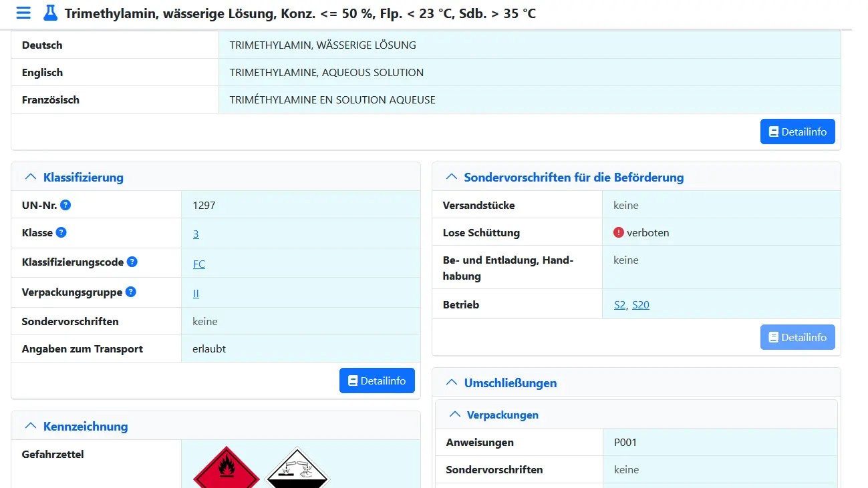Click the Französisch row label

51,99
